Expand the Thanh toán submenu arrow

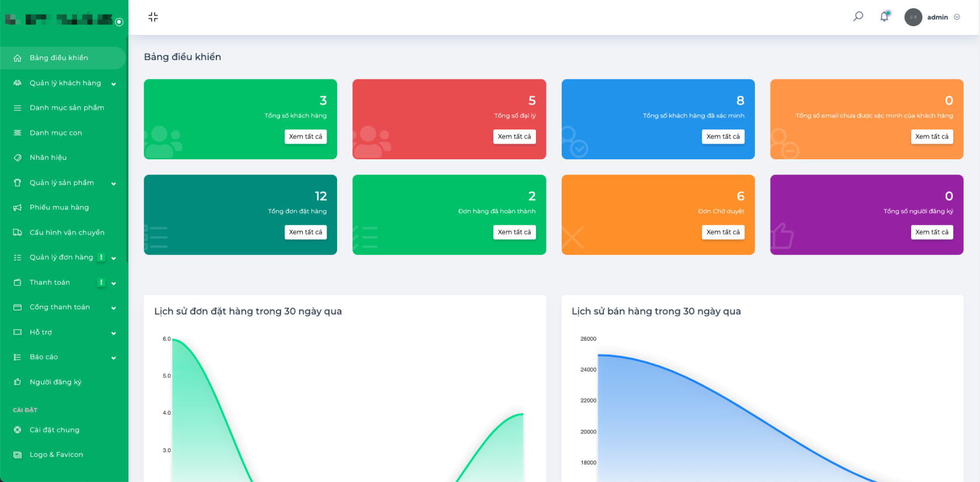[114, 284]
